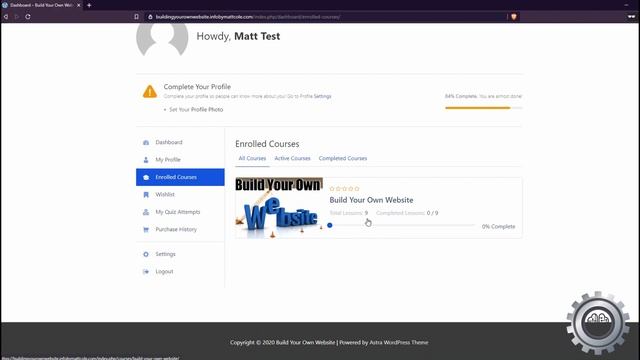Viewport: 640px width, 360px height.
Task: Click the bookmark icon in address bar
Action: point(136,17)
